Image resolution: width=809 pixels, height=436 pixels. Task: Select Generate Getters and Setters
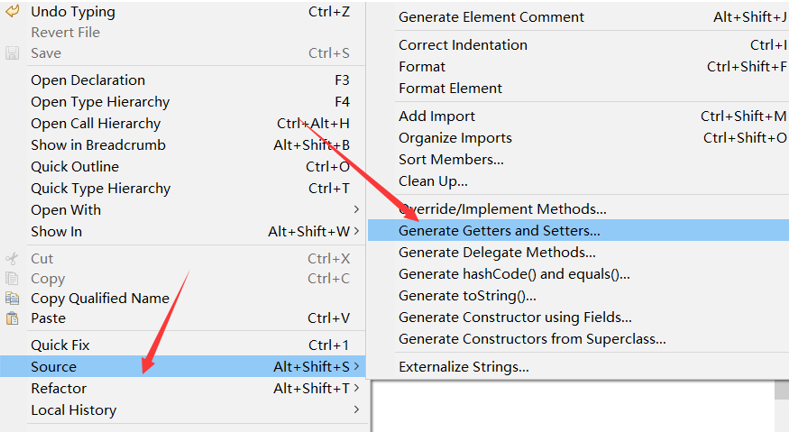[578, 231]
